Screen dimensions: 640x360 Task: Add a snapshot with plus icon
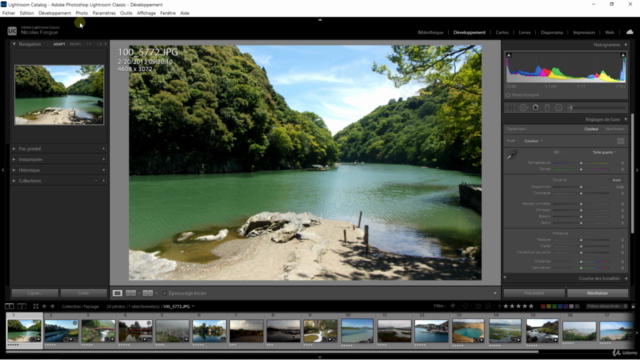(104, 159)
